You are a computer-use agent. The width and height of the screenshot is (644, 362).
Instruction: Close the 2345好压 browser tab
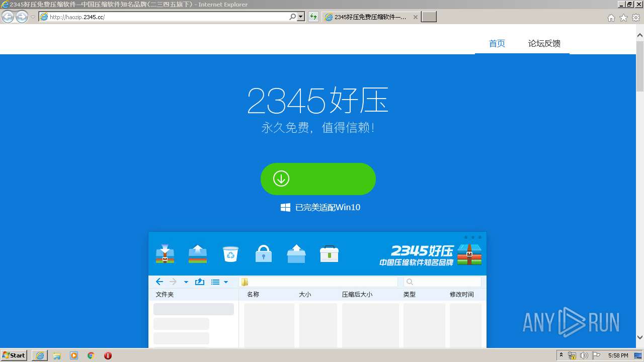pos(416,17)
